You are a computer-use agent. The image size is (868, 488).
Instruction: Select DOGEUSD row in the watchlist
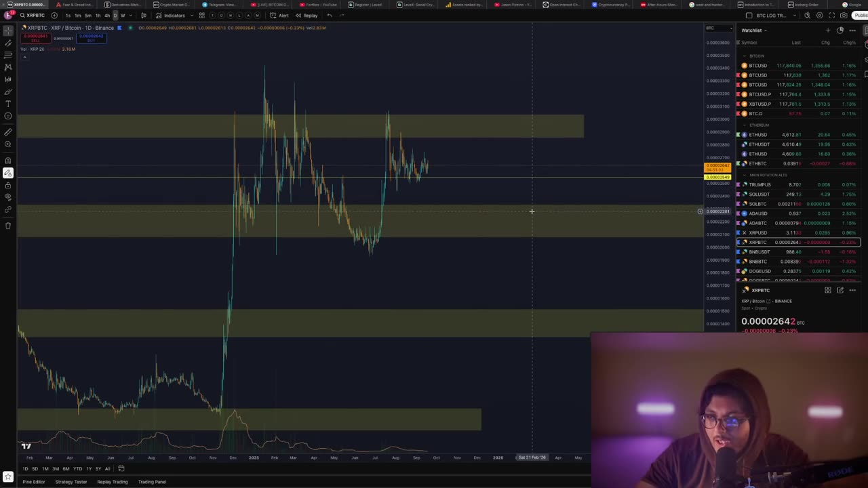(x=798, y=271)
